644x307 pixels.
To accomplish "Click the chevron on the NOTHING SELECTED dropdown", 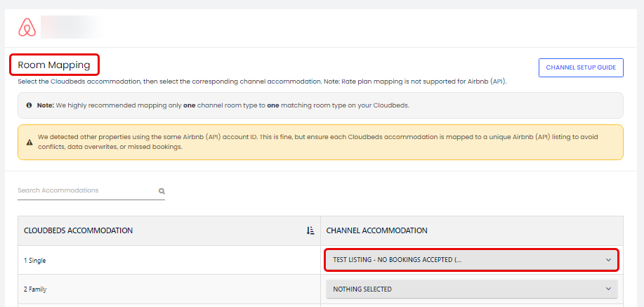I will [x=608, y=289].
